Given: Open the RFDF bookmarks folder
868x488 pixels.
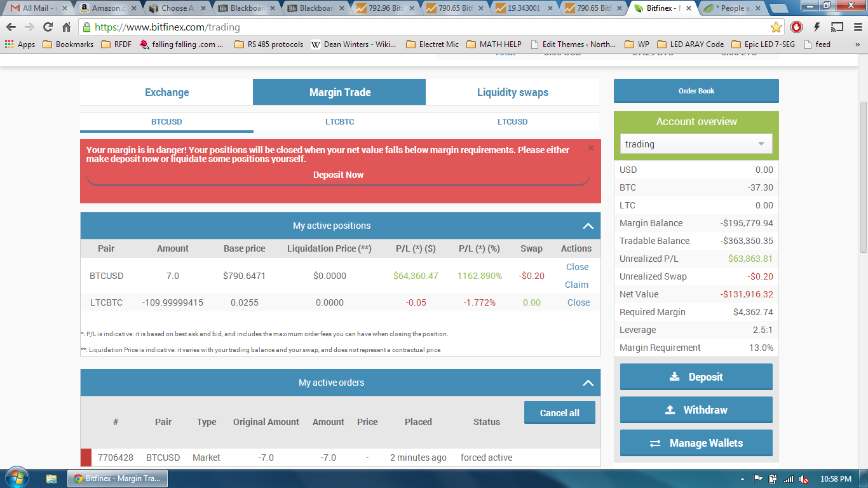Looking at the screenshot, I should click(116, 44).
